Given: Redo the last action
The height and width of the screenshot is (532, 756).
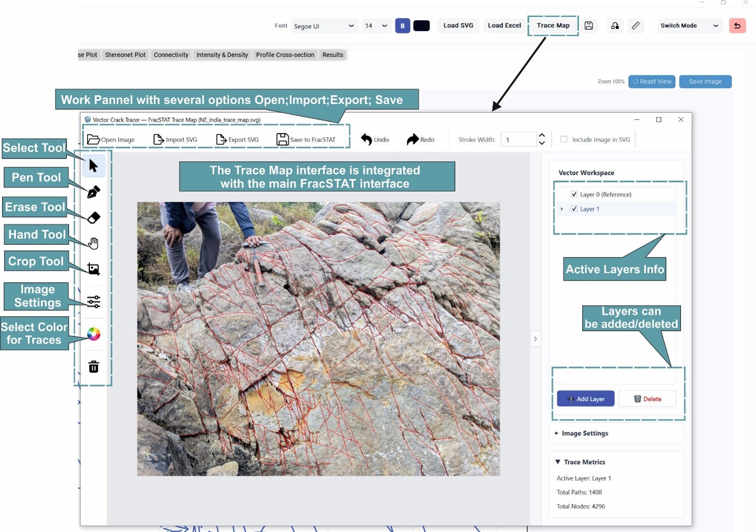Looking at the screenshot, I should coord(420,140).
